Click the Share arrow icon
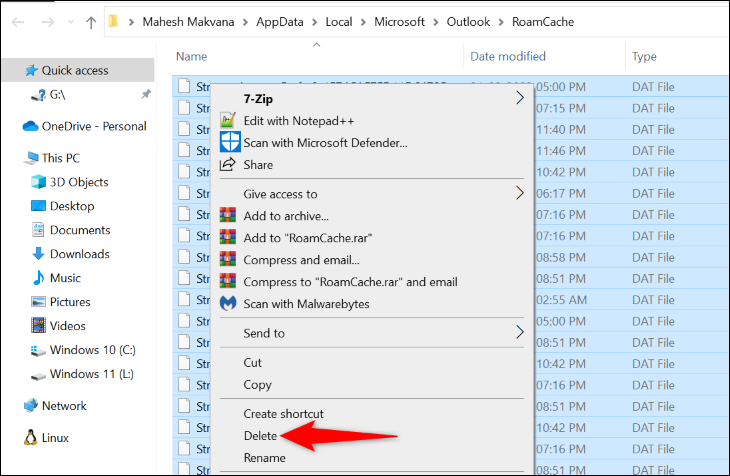Image resolution: width=730 pixels, height=476 pixels. click(x=228, y=164)
